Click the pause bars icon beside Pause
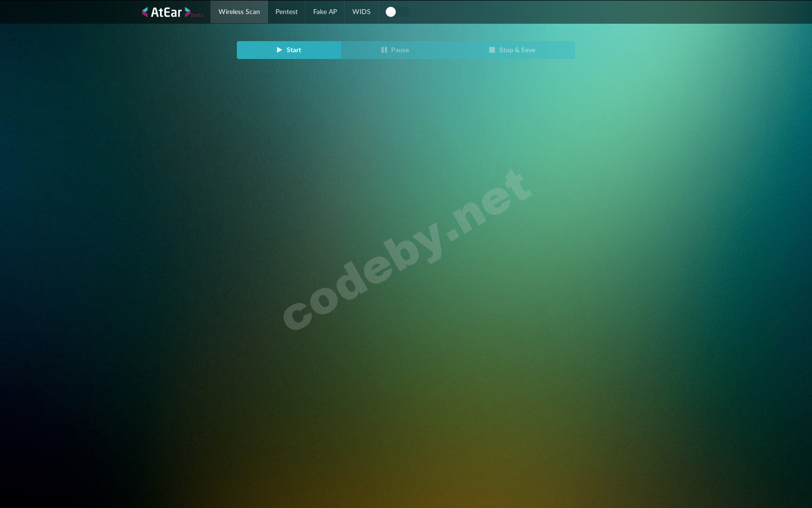 (x=383, y=49)
